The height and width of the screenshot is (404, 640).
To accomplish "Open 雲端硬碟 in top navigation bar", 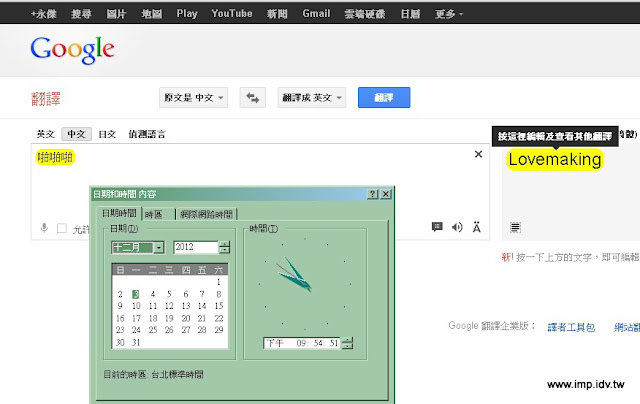I will pyautogui.click(x=365, y=14).
